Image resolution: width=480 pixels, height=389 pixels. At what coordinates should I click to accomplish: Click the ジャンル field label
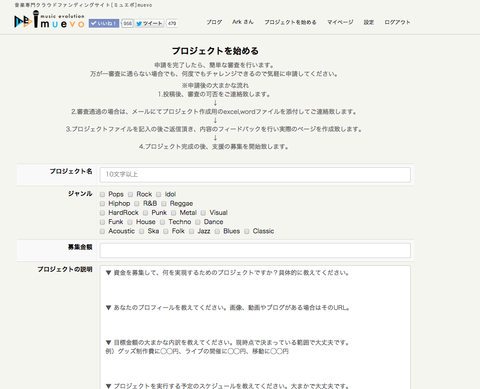tap(80, 194)
